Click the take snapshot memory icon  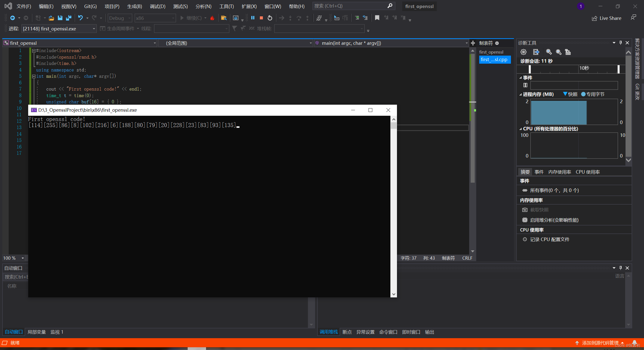(x=526, y=210)
